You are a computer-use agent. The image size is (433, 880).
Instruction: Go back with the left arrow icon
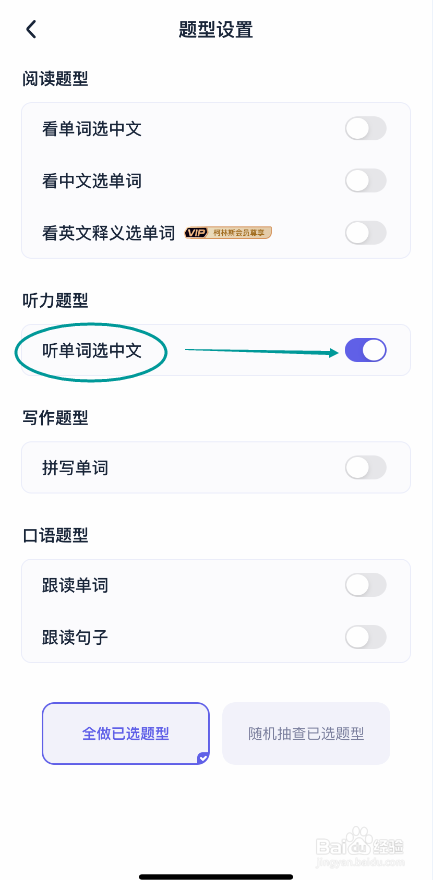[31, 29]
